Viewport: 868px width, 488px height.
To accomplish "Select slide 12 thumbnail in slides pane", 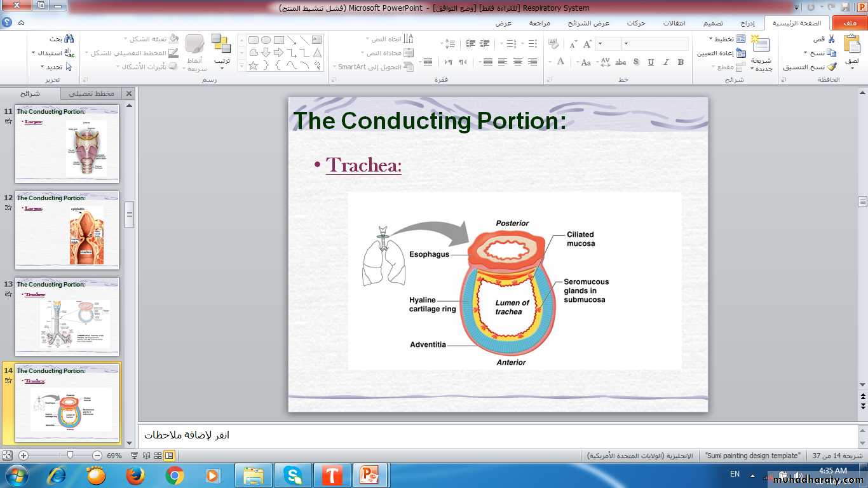I will point(67,230).
